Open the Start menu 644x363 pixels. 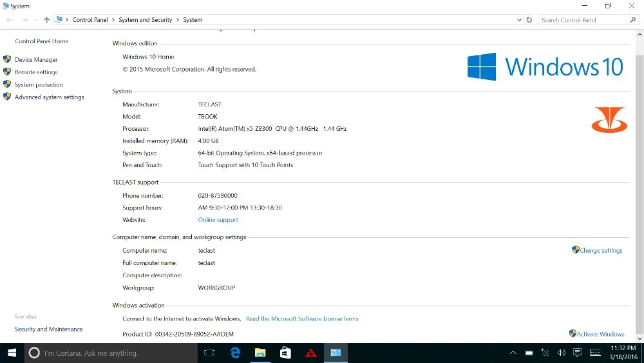pos(12,353)
